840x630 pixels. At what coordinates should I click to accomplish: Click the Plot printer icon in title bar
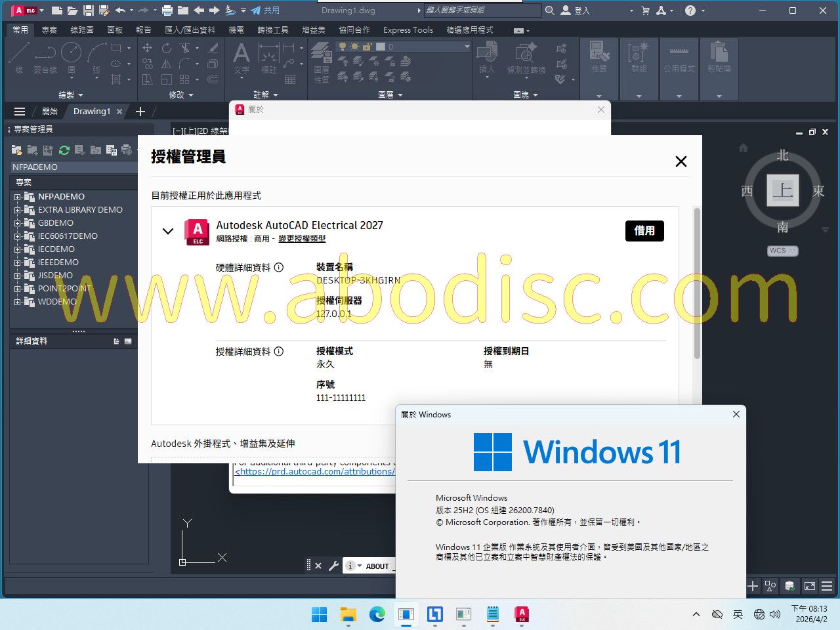pyautogui.click(x=167, y=10)
